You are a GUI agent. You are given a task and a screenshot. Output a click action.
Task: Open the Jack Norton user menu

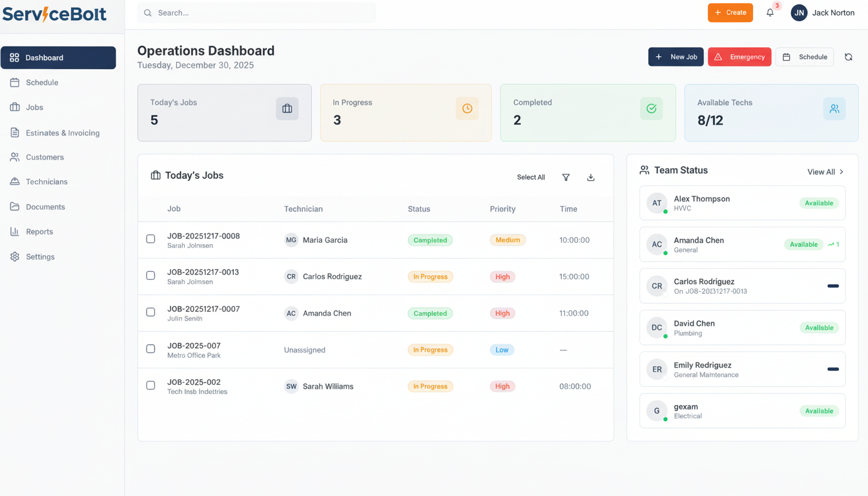coord(823,13)
